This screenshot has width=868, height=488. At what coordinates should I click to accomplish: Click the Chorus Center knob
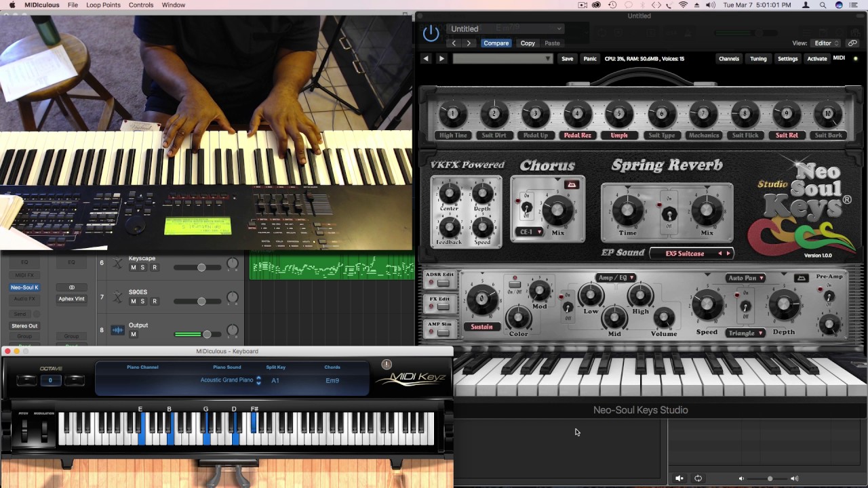click(449, 194)
